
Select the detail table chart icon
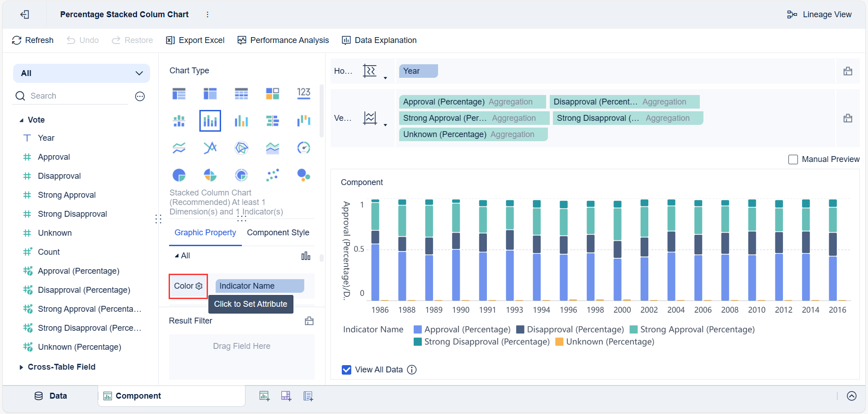241,94
